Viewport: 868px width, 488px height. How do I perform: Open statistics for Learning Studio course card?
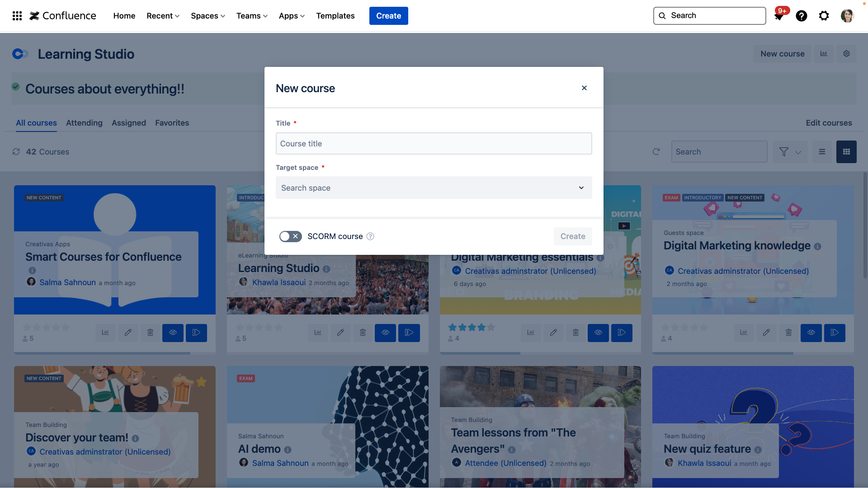(318, 333)
